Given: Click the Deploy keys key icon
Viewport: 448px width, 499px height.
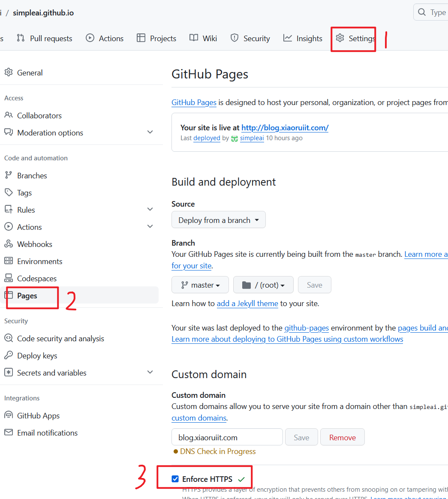Looking at the screenshot, I should pyautogui.click(x=9, y=355).
